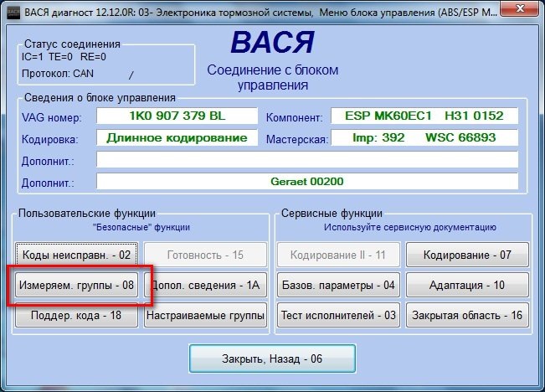Click 'Поддер. кода - 18' button
Image resolution: width=545 pixels, height=392 pixels.
tap(76, 316)
